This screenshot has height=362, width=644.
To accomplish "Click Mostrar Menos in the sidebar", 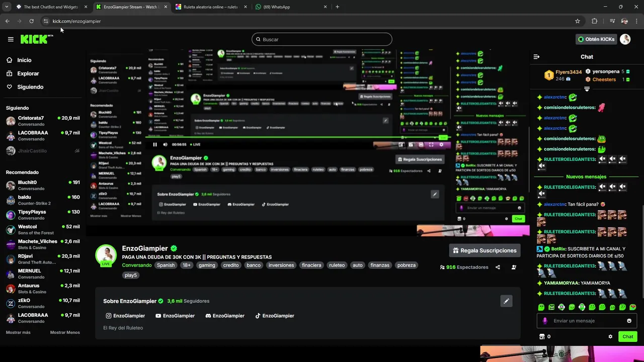I will tap(65, 332).
